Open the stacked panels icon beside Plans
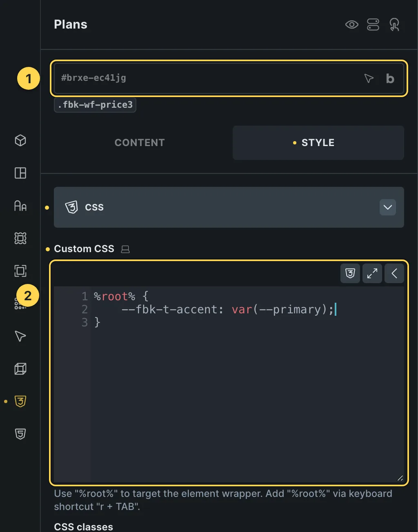 click(x=373, y=24)
